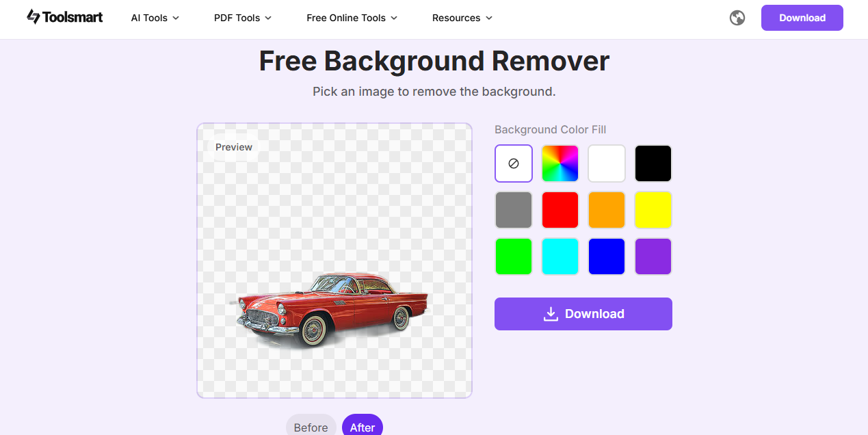Select the red background fill
The height and width of the screenshot is (435, 868).
pos(560,209)
